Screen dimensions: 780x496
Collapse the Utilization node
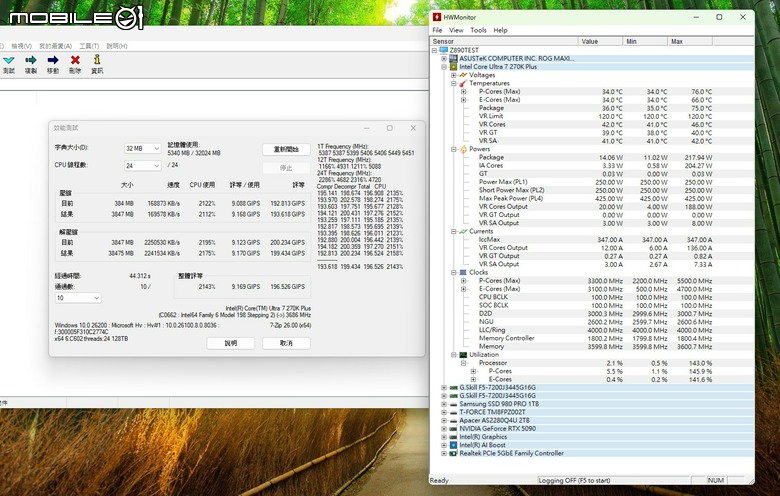454,355
